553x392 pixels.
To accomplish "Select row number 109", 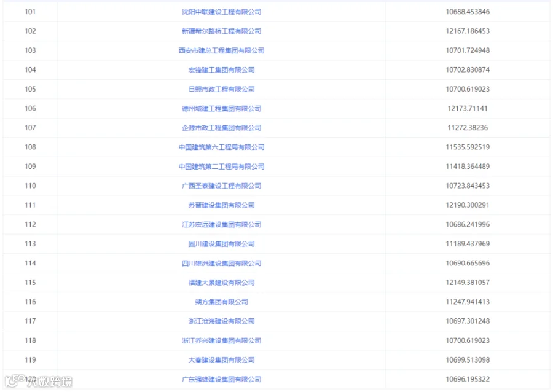I will point(30,167).
